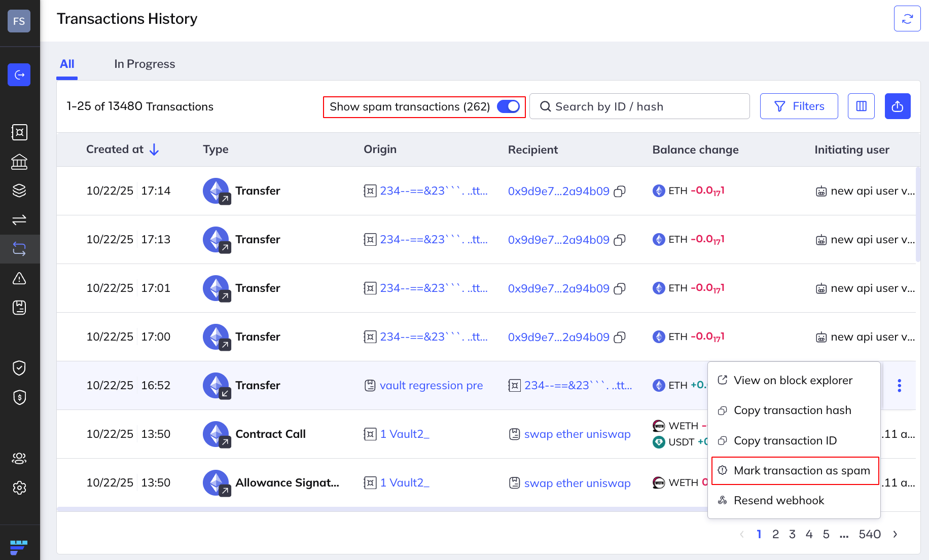Screen dimensions: 929x560
Task: Switch to In Progress tab
Action: [x=145, y=64]
